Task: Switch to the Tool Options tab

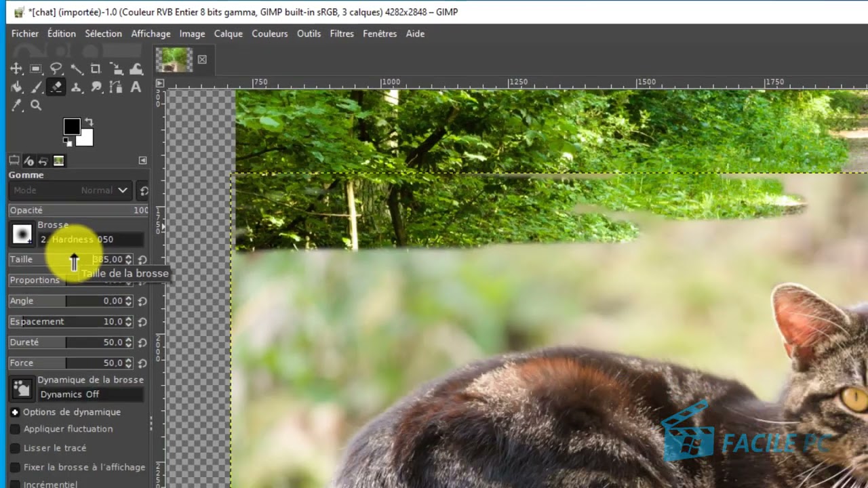Action: [14, 161]
